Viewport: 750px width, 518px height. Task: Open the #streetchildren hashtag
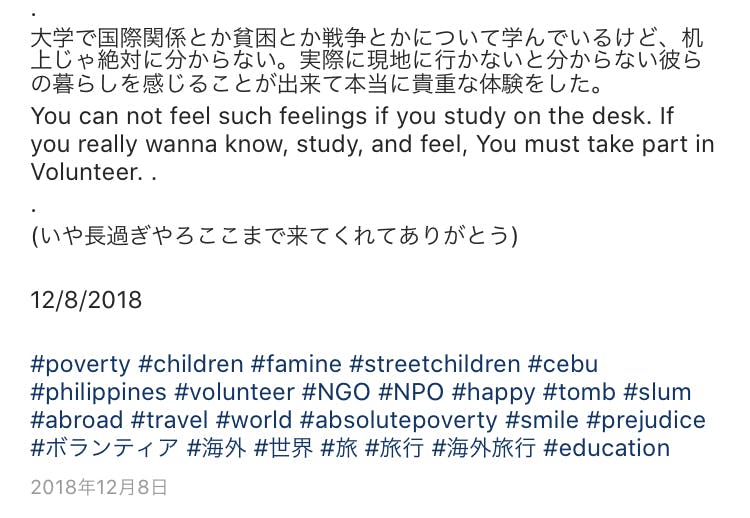(x=435, y=364)
